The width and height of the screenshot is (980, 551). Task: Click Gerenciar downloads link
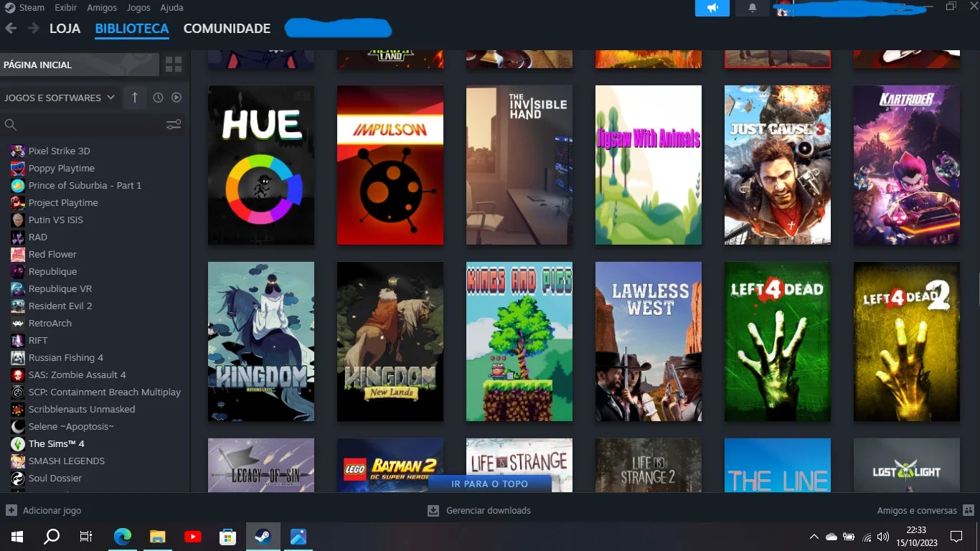[489, 510]
